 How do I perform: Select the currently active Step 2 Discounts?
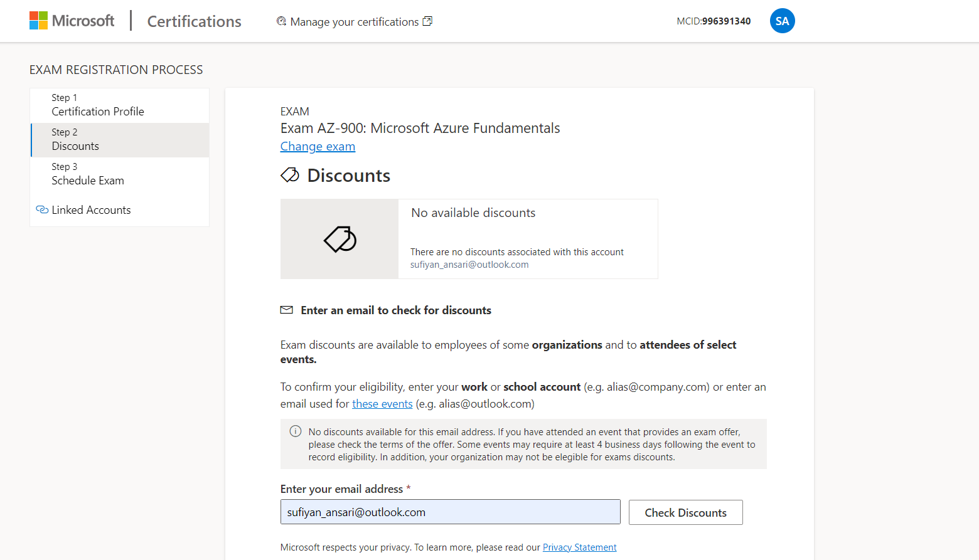coord(75,139)
